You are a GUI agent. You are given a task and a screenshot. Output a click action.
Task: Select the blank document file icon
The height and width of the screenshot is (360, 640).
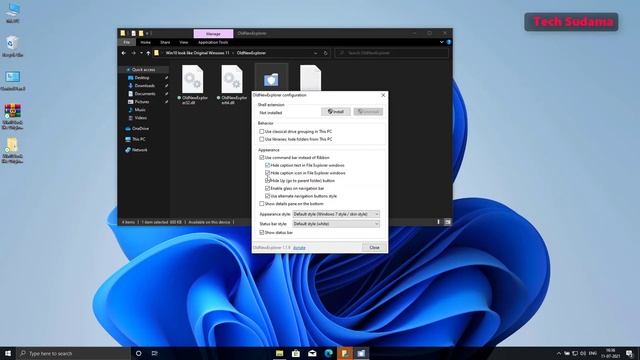pyautogui.click(x=310, y=78)
